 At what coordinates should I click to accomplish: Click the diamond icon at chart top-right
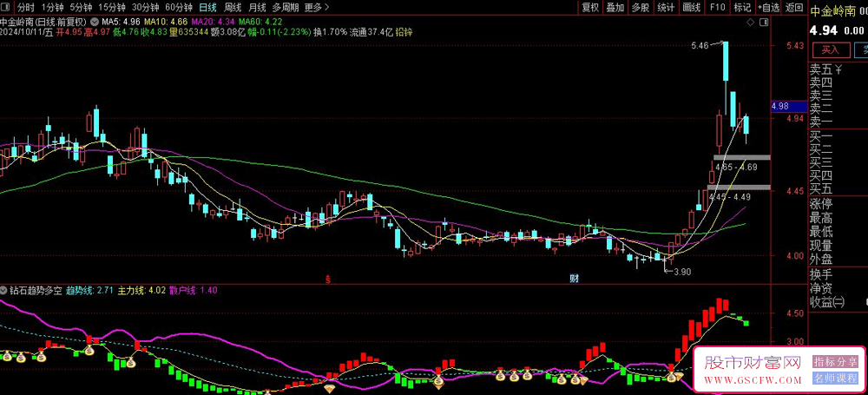[751, 23]
